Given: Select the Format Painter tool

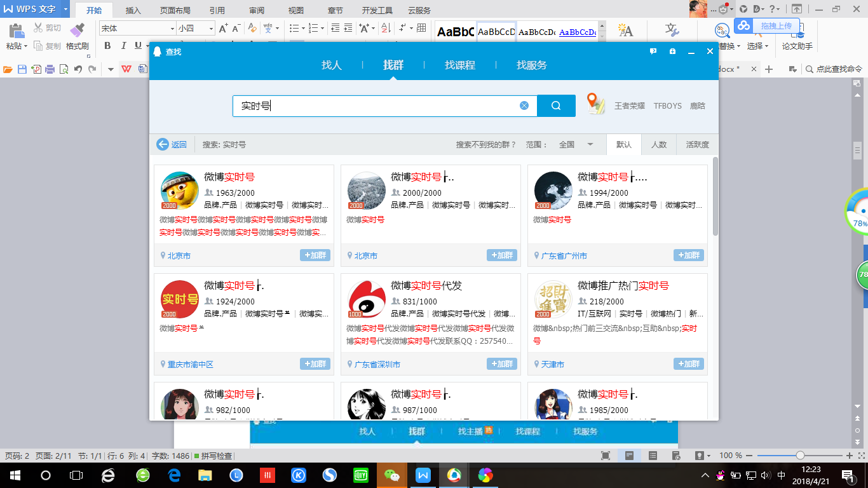Looking at the screenshot, I should [77, 37].
